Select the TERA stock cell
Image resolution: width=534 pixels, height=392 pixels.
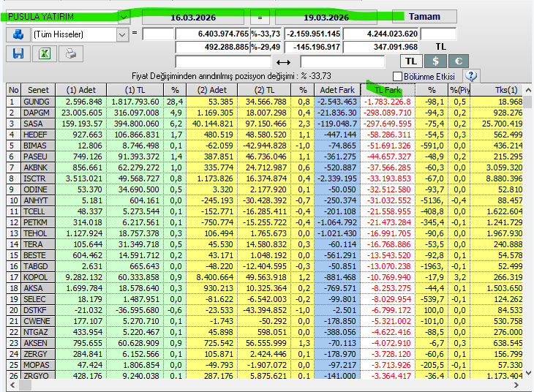click(x=38, y=244)
